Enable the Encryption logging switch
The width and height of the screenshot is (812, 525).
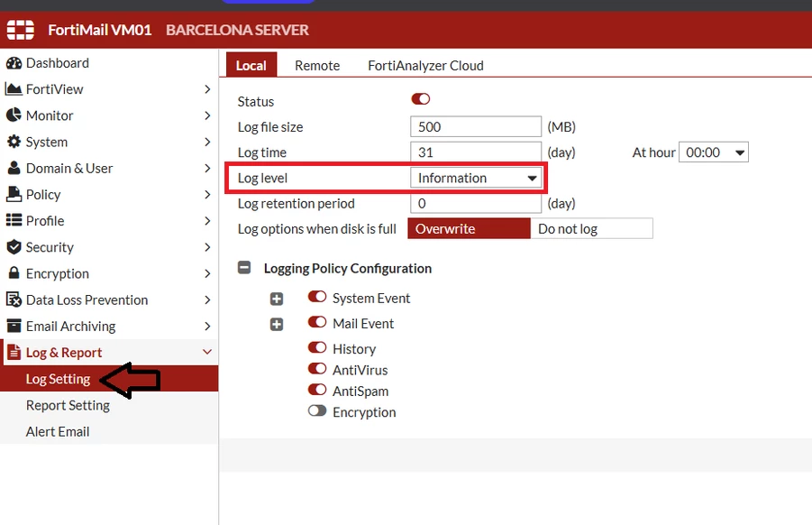coord(317,411)
